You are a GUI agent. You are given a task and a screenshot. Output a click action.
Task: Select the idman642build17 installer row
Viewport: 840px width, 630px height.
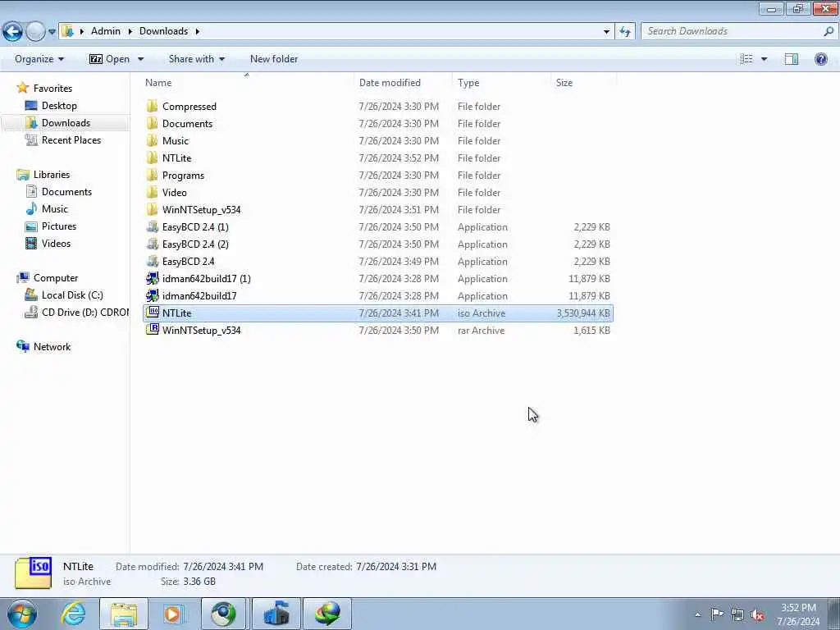click(x=377, y=295)
